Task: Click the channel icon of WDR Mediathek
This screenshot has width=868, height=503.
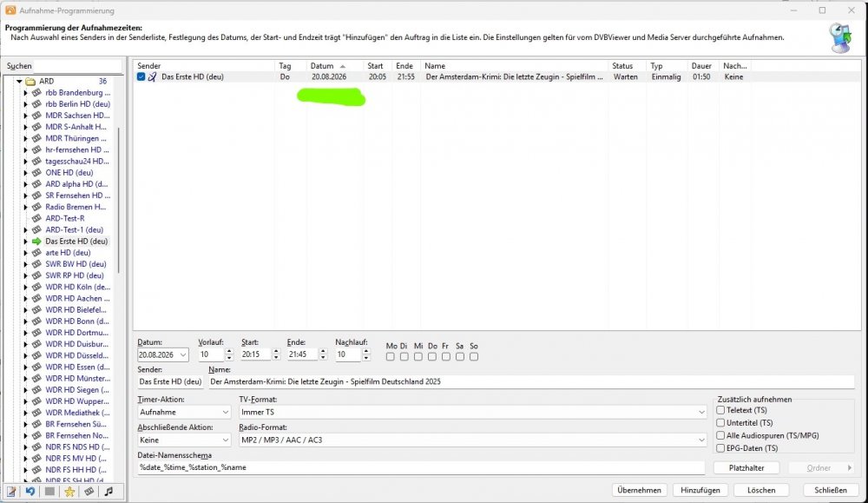Action: 36,413
